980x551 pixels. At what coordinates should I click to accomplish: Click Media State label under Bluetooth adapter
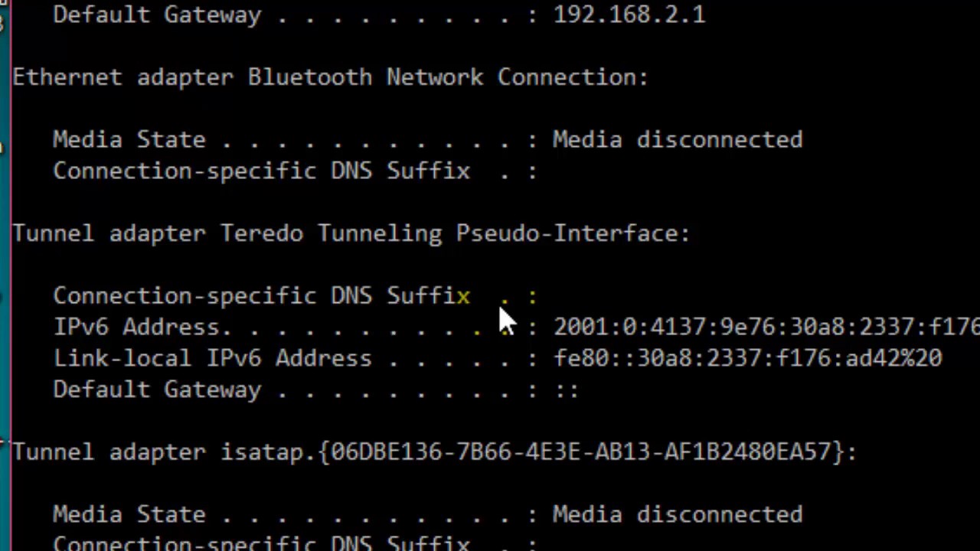[129, 140]
